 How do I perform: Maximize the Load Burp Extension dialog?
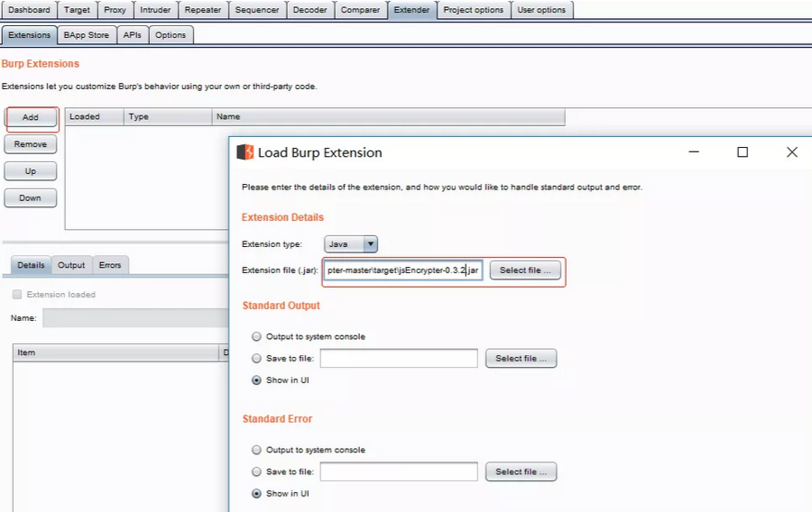coord(743,151)
